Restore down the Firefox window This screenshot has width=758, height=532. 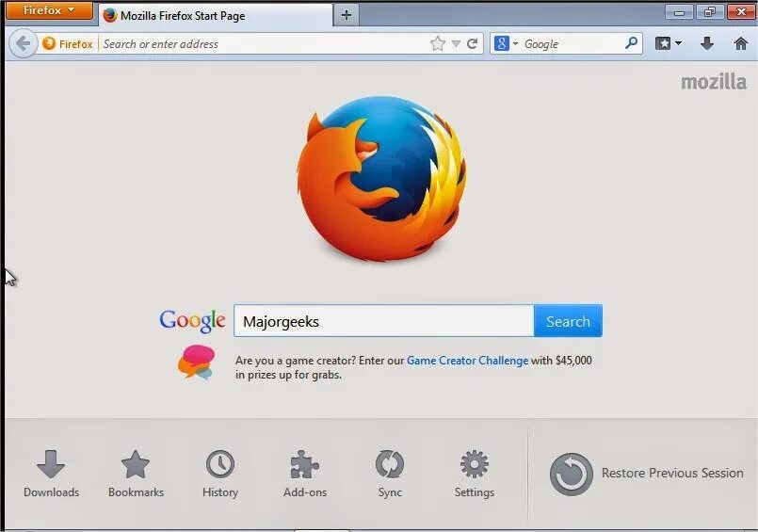click(x=709, y=11)
